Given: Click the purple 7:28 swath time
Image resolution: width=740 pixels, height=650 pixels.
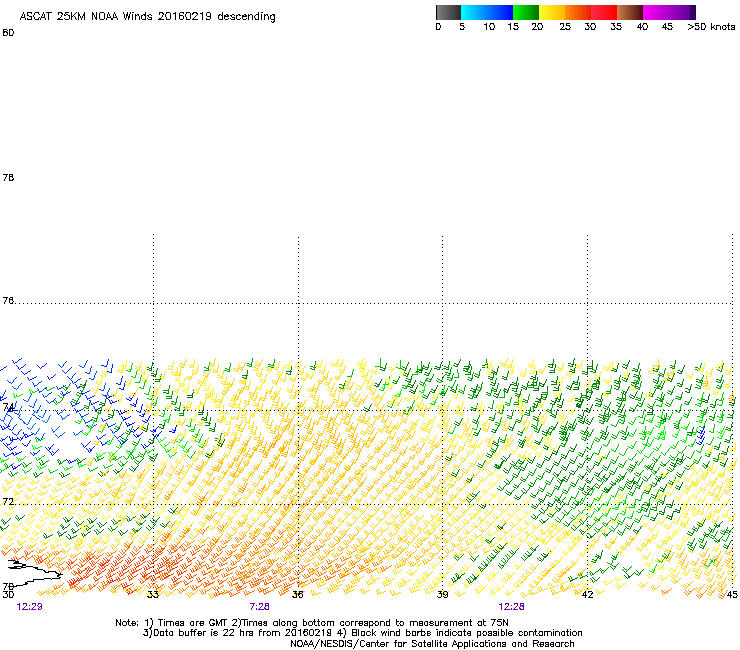Looking at the screenshot, I should coord(260,607).
